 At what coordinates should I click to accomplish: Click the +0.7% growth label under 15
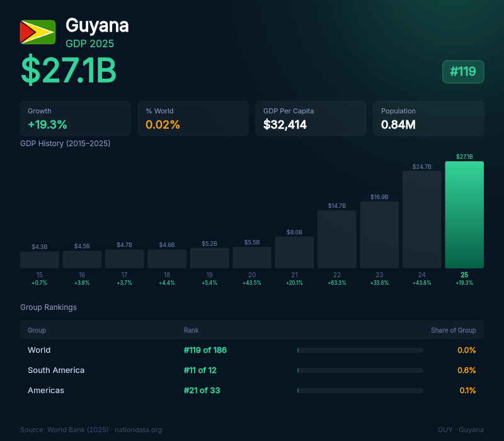[x=40, y=283]
